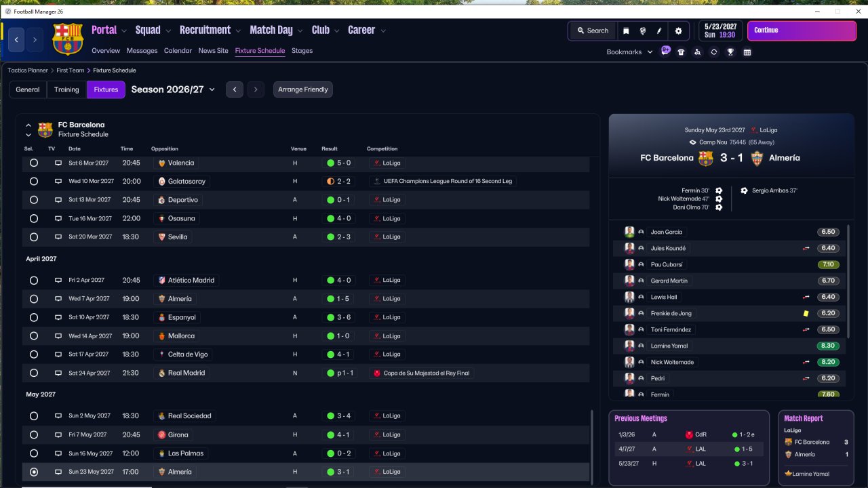Image resolution: width=868 pixels, height=488 pixels.
Task: Click the Arrange Friendly button
Action: [x=303, y=89]
